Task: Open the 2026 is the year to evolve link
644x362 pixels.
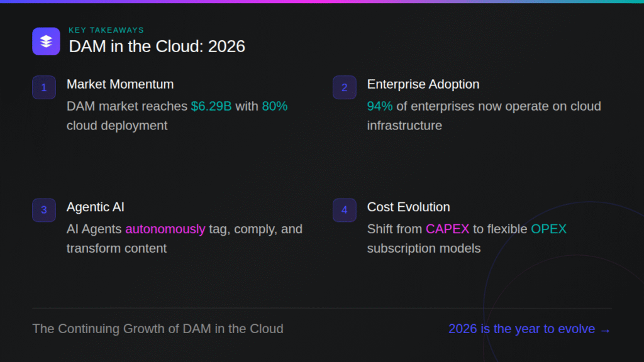Action: pyautogui.click(x=521, y=329)
